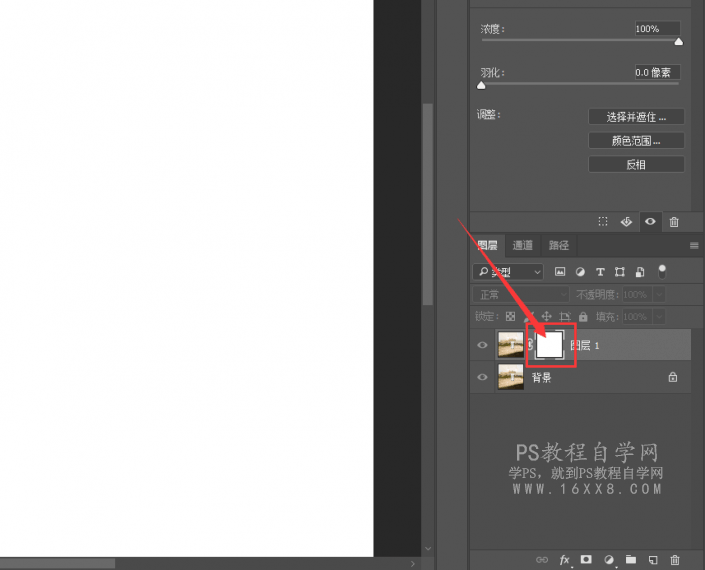This screenshot has width=705, height=570.
Task: Open the 类型 layer filter dropdown
Action: tap(508, 272)
